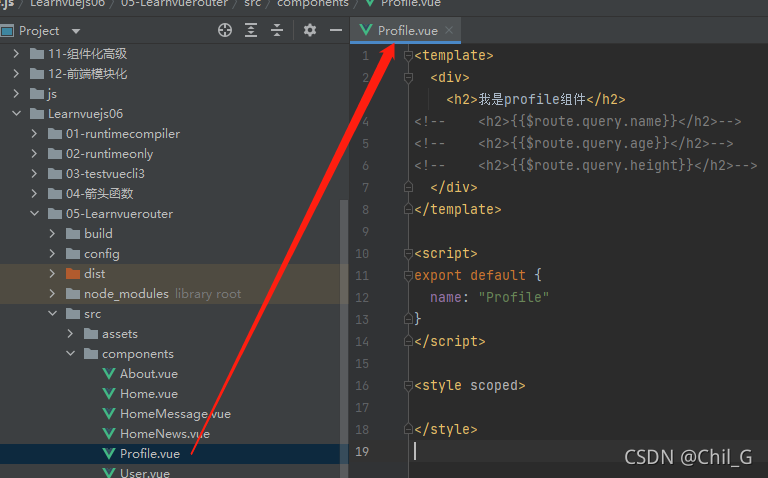Close the Profile.vue editor tab
Viewport: 768px width, 478px height.
[x=449, y=30]
